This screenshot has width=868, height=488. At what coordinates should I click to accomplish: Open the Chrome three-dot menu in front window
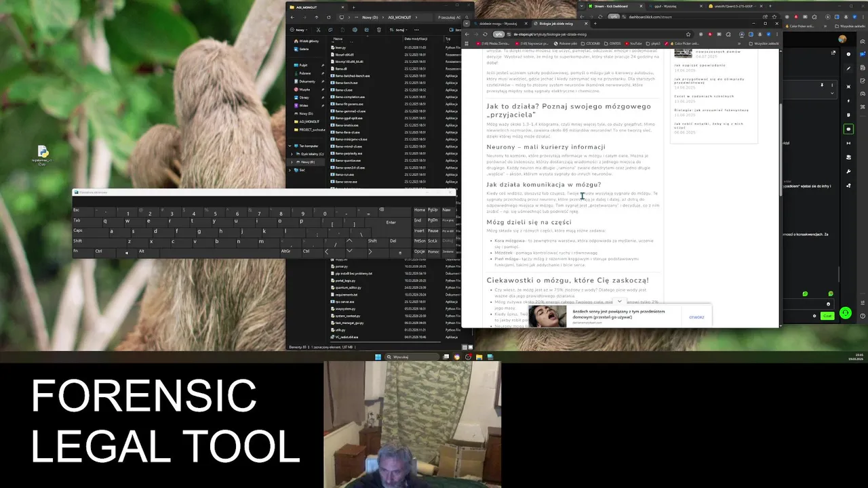[777, 34]
